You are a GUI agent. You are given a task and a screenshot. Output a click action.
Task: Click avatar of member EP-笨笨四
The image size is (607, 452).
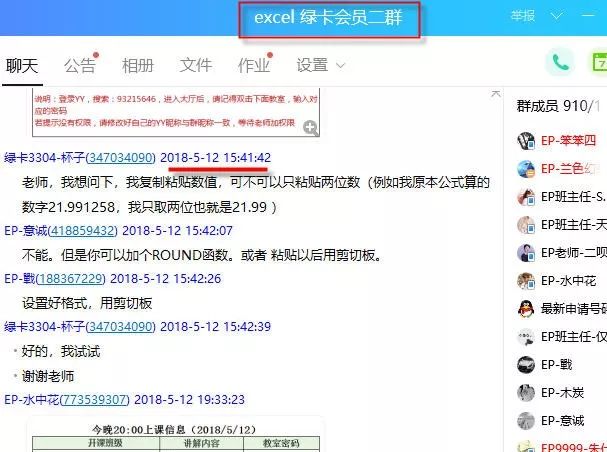[x=526, y=140]
